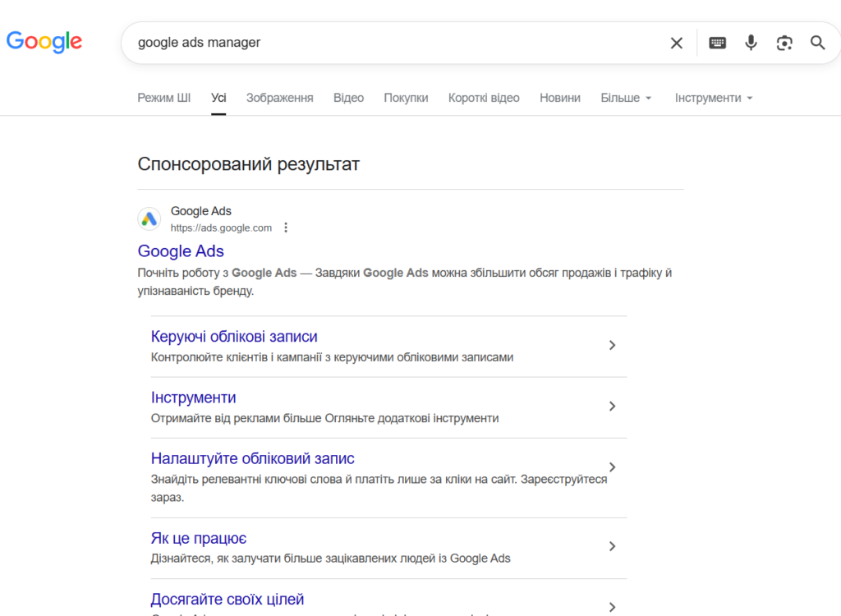Open the Google Ads title link
The height and width of the screenshot is (616, 841).
tap(181, 251)
